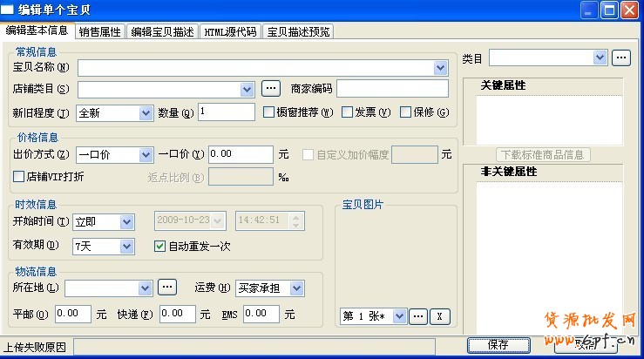Check the 发票 checkbox
The height and width of the screenshot is (359, 644).
tap(347, 112)
